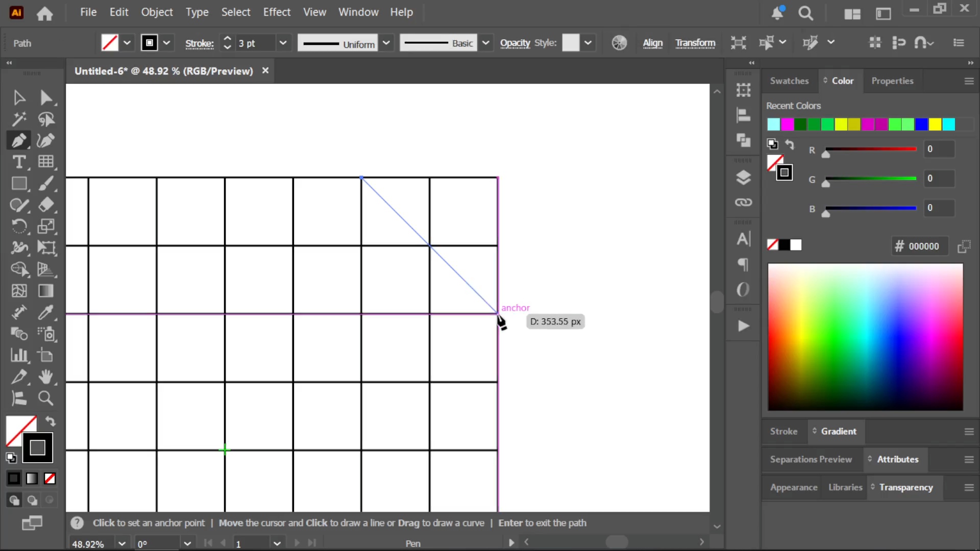980x551 pixels.
Task: Go to Illustrator home screen
Action: tap(45, 13)
